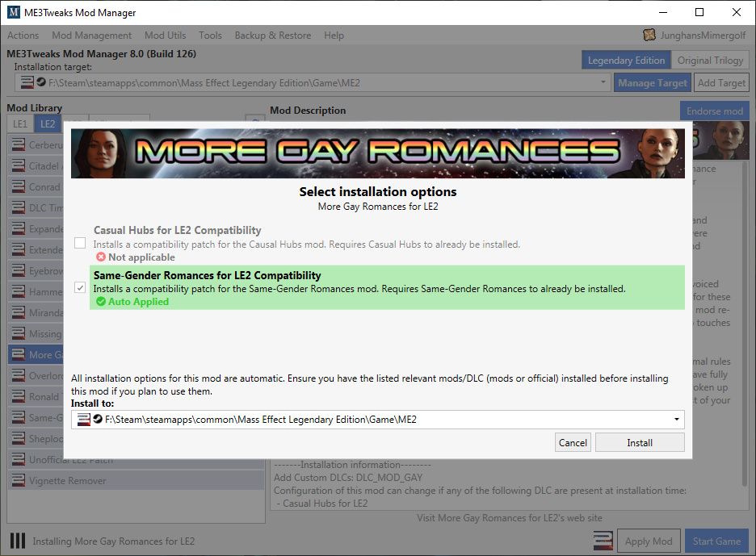The image size is (756, 556).
Task: Click the JunghansMimergolf username
Action: 703,36
